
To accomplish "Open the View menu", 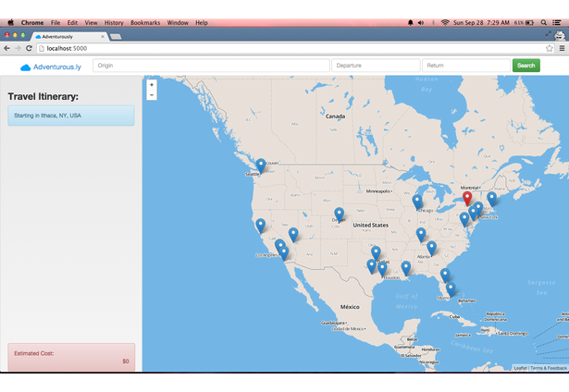I will click(91, 22).
